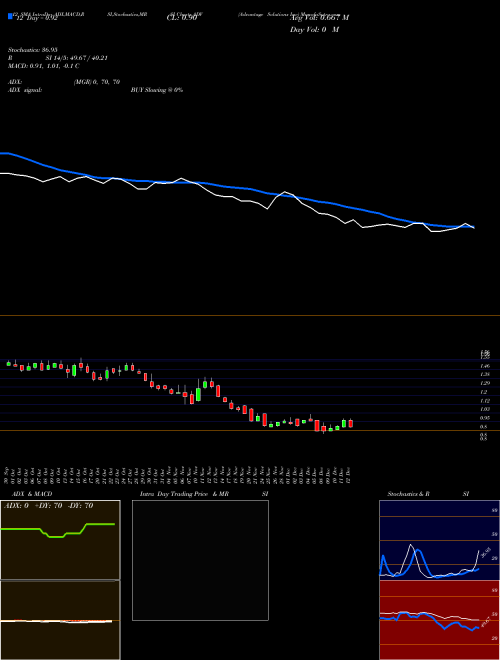This screenshot has width=500, height=660.
Task: Click the MACD lower sub-panel
Action: click(x=60, y=620)
